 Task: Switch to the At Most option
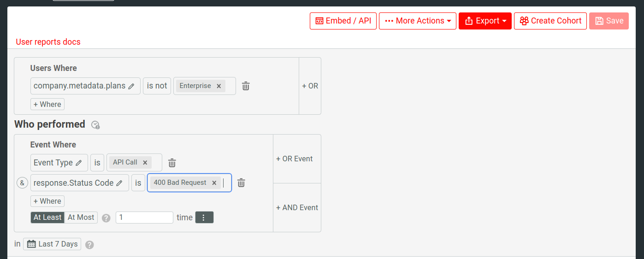click(81, 218)
